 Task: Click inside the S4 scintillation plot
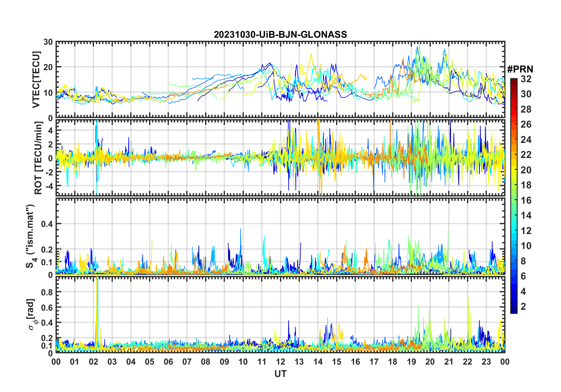280,236
